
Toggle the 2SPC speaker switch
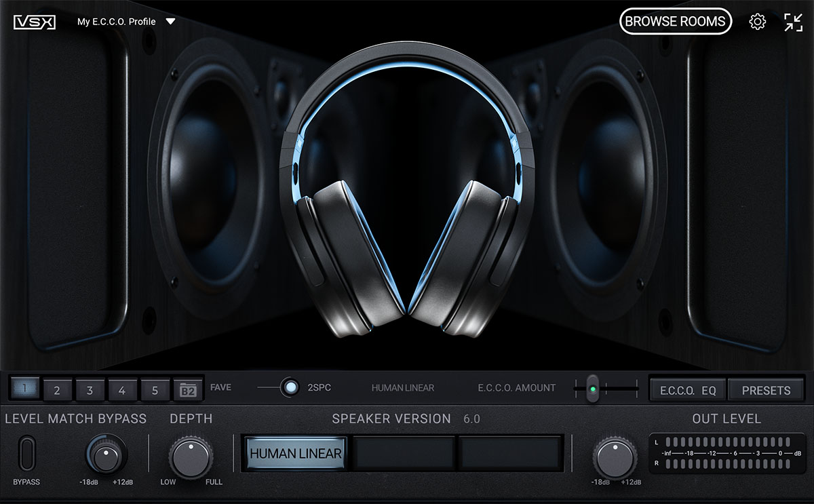click(290, 387)
